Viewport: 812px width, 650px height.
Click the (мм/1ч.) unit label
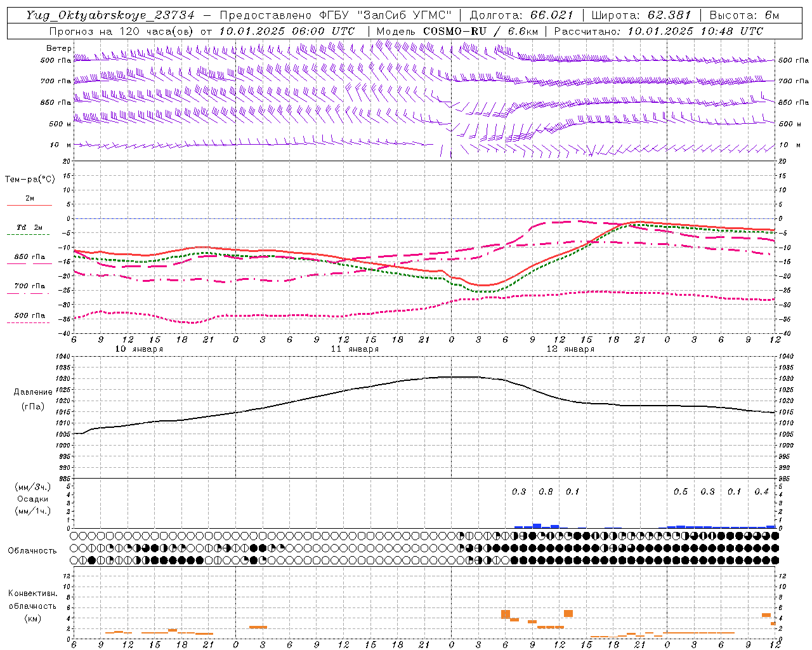point(33,511)
